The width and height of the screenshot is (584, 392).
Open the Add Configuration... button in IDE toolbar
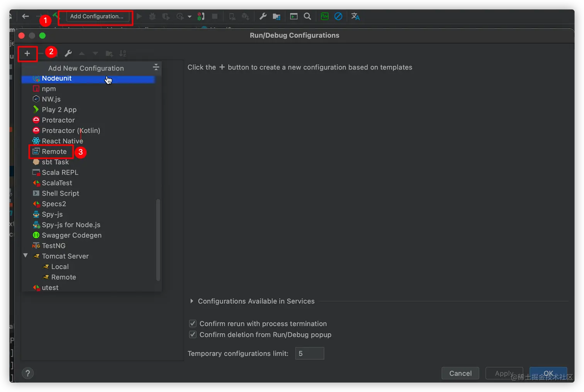pos(97,16)
